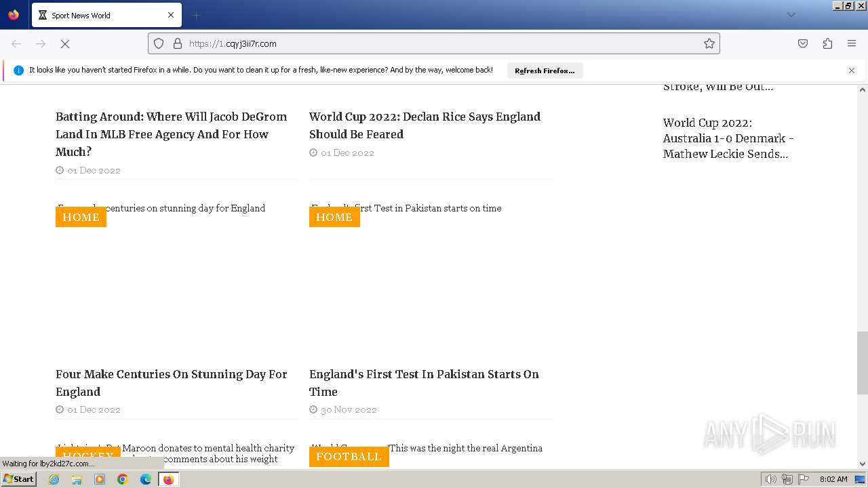Image resolution: width=868 pixels, height=488 pixels.
Task: Select the Sport News World tab
Action: pyautogui.click(x=106, y=15)
